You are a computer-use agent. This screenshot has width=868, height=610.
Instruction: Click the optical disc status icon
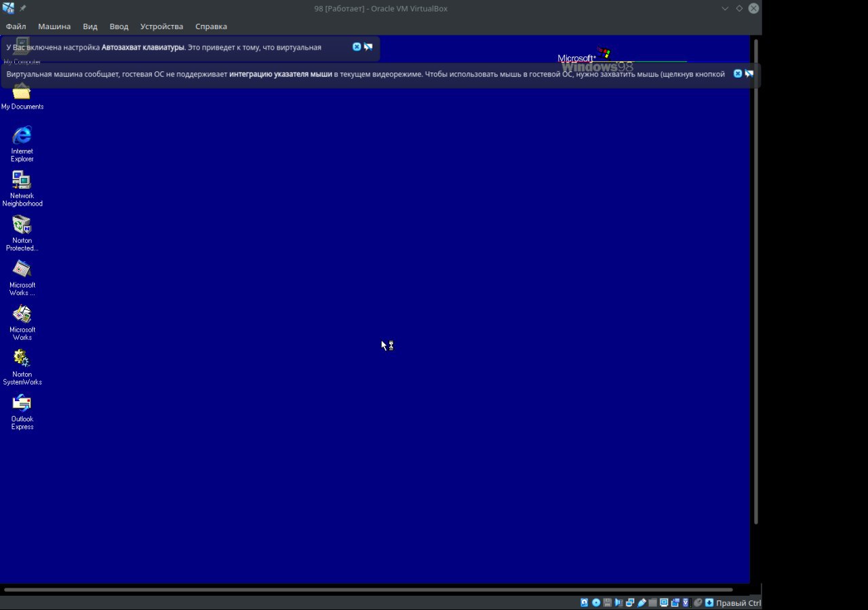click(596, 603)
